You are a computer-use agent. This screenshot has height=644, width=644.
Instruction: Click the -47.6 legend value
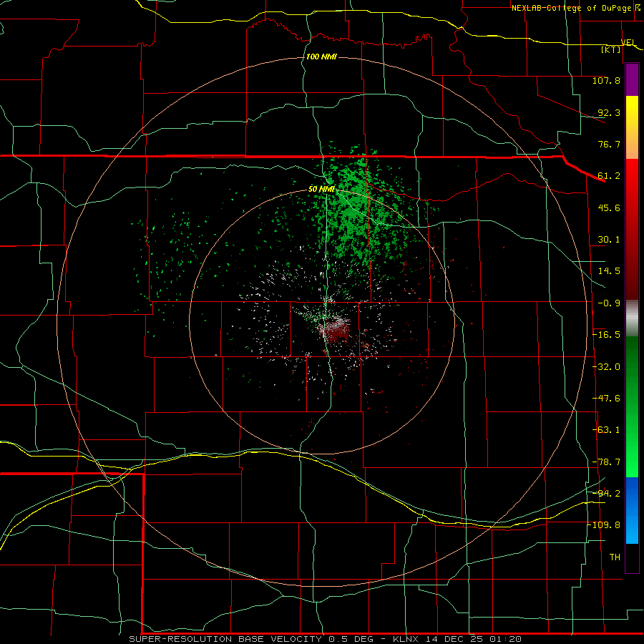pos(606,399)
